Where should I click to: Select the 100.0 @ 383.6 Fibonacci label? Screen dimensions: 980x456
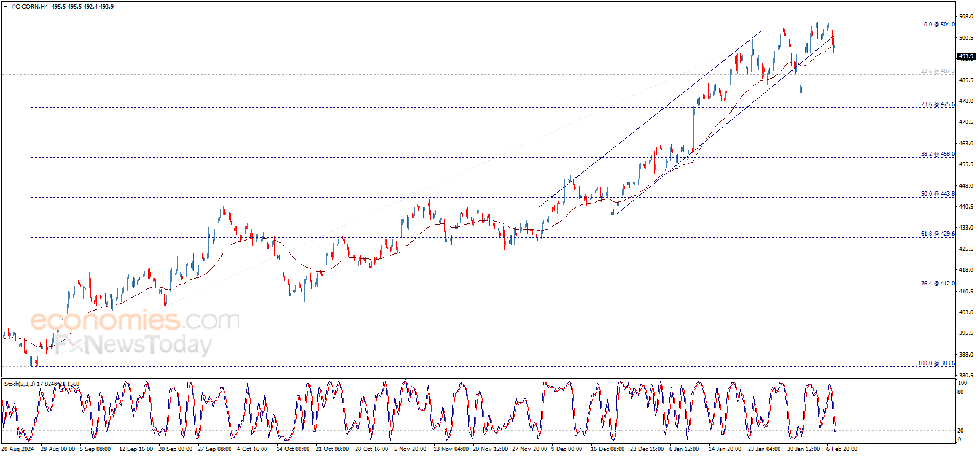(x=936, y=363)
